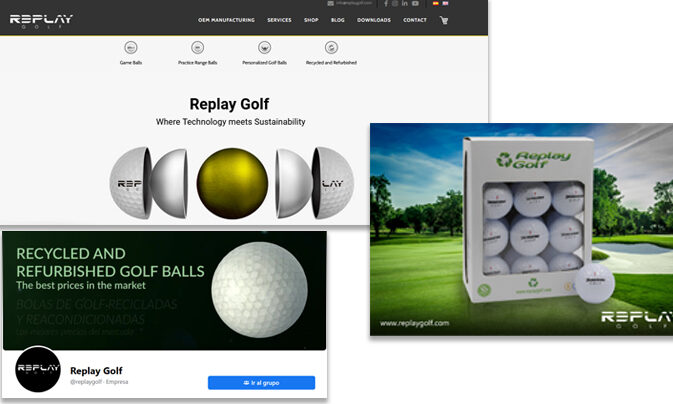Viewport: 673px width, 404px height.
Task: Switch language with the Spanish flag
Action: 436,3
